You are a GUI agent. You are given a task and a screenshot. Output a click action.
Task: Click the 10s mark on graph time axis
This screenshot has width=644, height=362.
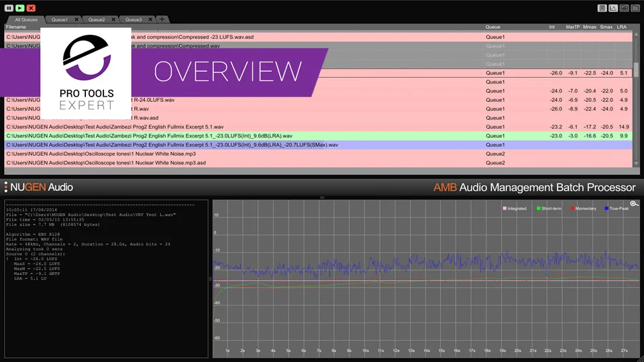366,351
